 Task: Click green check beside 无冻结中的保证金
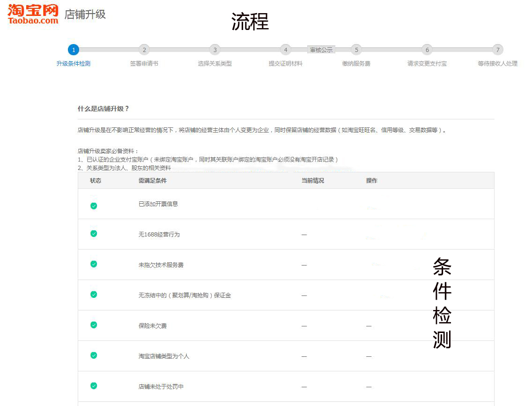pyautogui.click(x=94, y=295)
